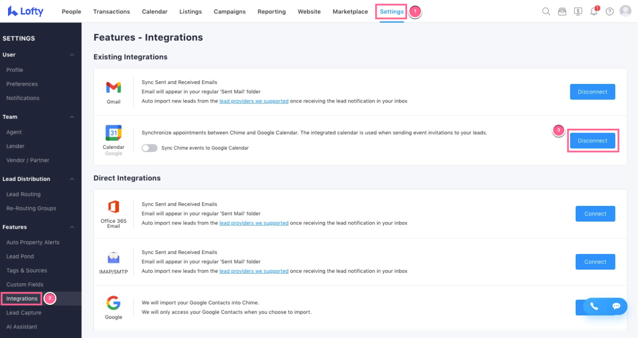Image resolution: width=644 pixels, height=338 pixels.
Task: Open the Marketplace menu
Action: pyautogui.click(x=350, y=11)
